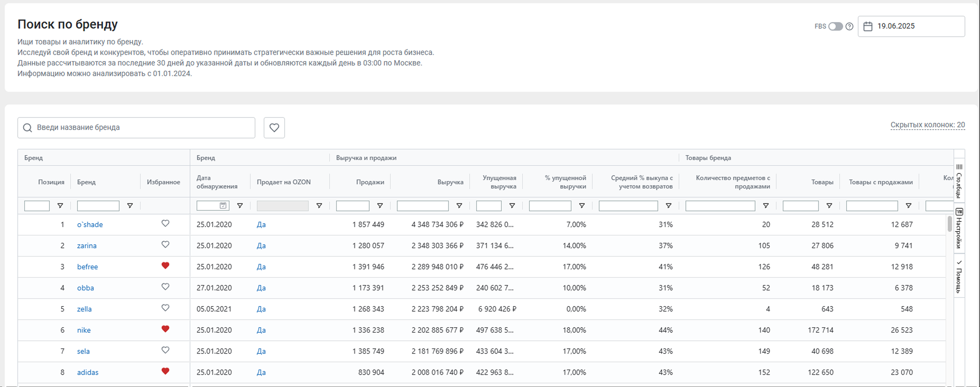The width and height of the screenshot is (980, 387).
Task: Open the Столбцы side panel tab
Action: point(959,181)
